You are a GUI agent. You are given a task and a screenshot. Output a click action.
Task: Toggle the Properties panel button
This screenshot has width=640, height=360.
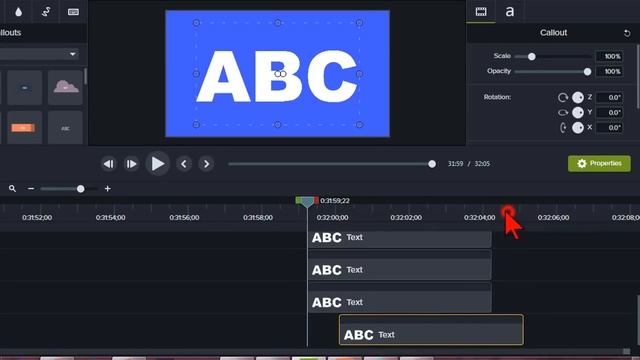(599, 163)
